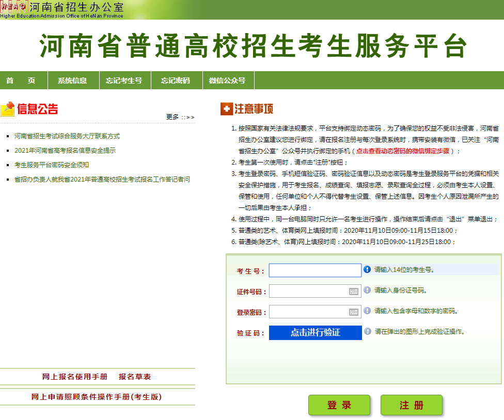Viewport: 504px width, 420px height.
Task: Click the red plus icon beside 注意事项
Action: tap(227, 109)
